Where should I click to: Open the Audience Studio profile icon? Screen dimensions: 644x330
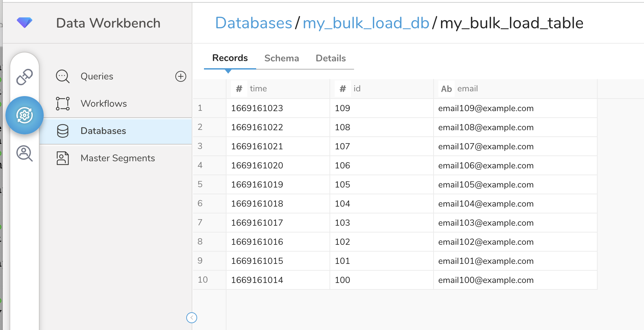[25, 153]
